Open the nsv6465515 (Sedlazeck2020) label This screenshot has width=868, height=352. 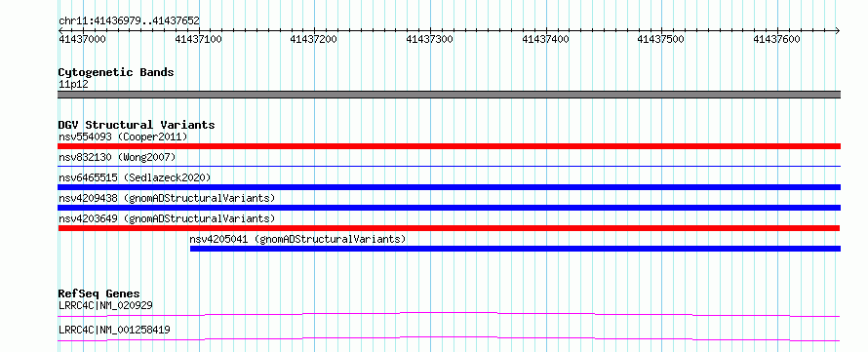point(135,177)
